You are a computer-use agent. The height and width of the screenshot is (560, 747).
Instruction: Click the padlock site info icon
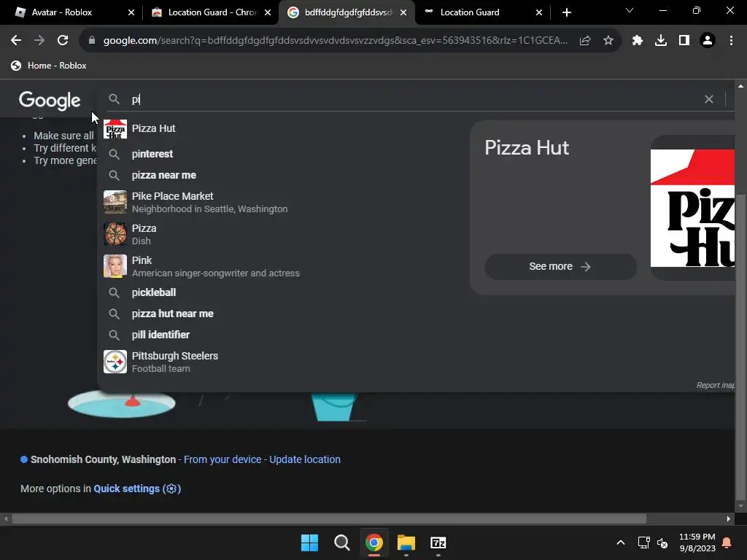coord(92,41)
